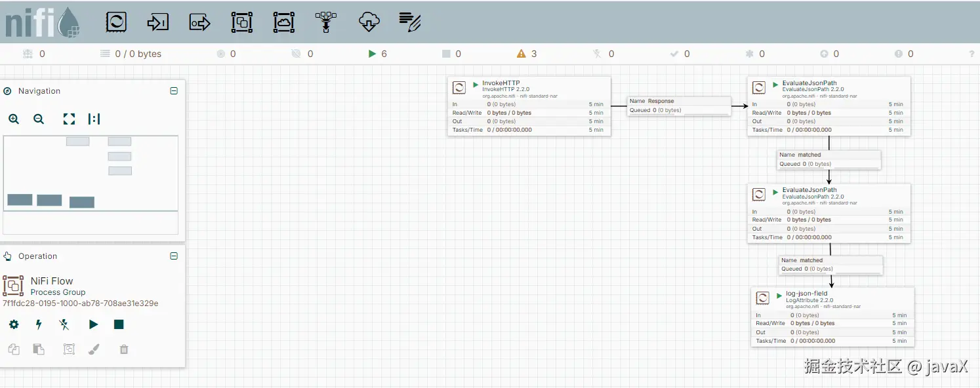Click the up-to-date checkmark status icon

(674, 54)
